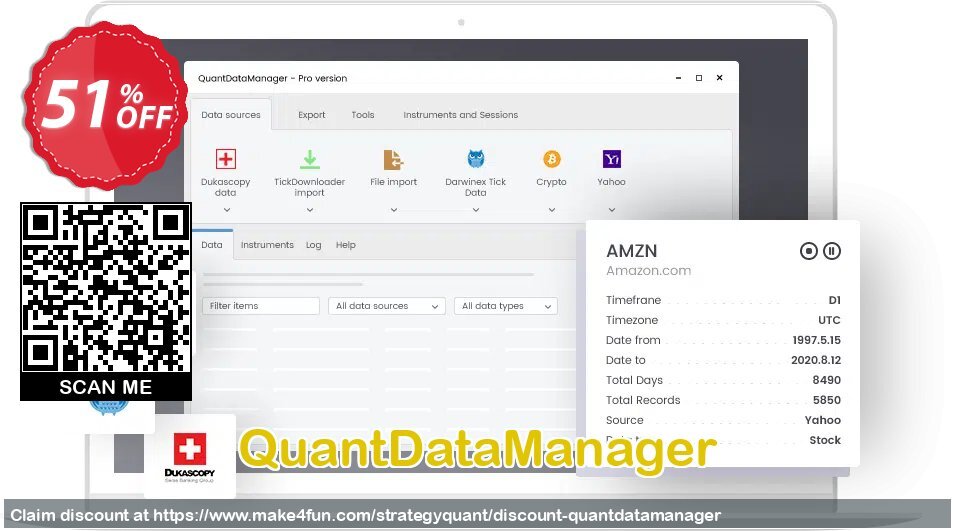Click the 51% OFF discount badge
This screenshot has height=531, width=954.
click(105, 105)
